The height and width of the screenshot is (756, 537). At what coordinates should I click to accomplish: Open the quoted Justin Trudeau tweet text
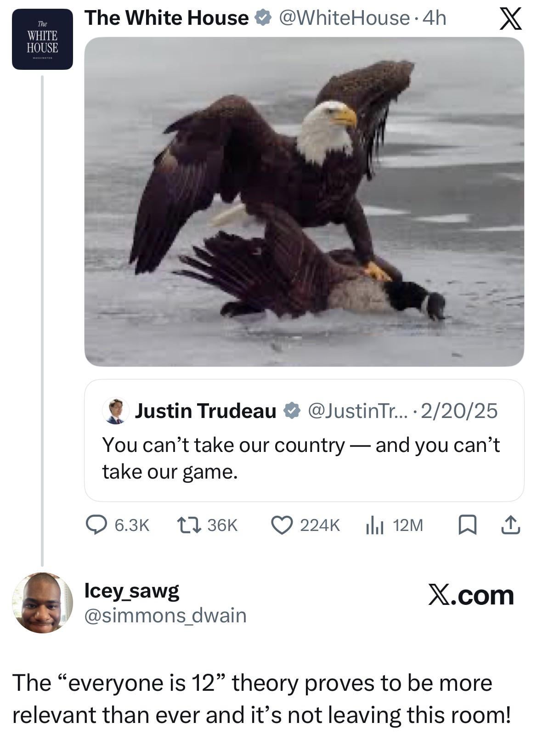(301, 458)
